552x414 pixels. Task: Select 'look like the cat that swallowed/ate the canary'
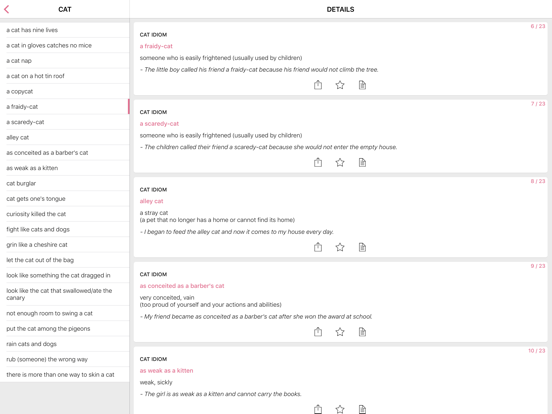65,294
